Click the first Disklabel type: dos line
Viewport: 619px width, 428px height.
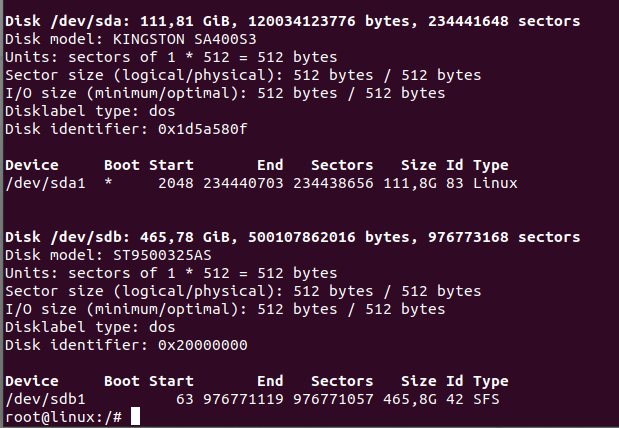[x=90, y=111]
